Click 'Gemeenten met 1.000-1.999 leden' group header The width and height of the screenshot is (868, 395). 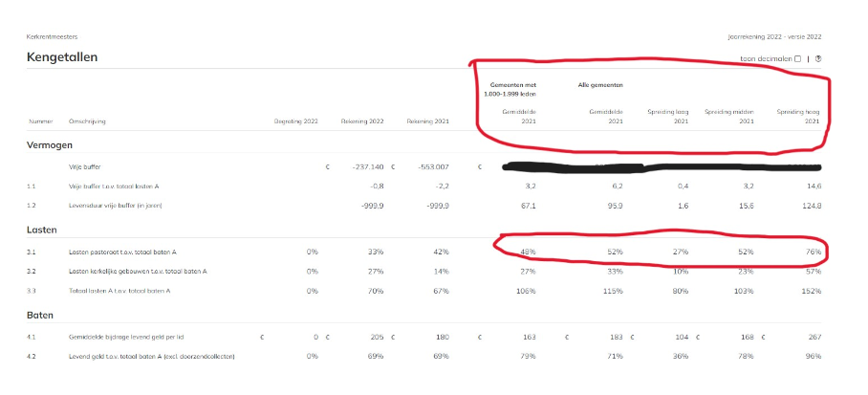point(512,89)
